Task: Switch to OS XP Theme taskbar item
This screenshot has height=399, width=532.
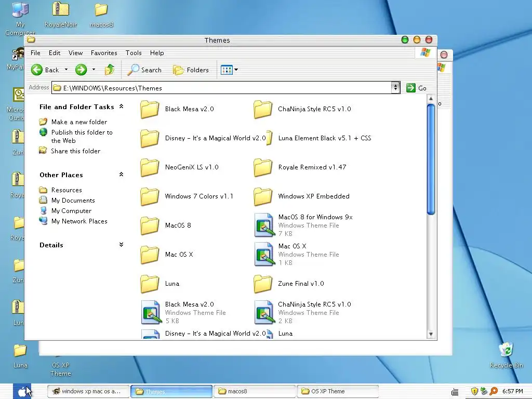Action: (337, 391)
